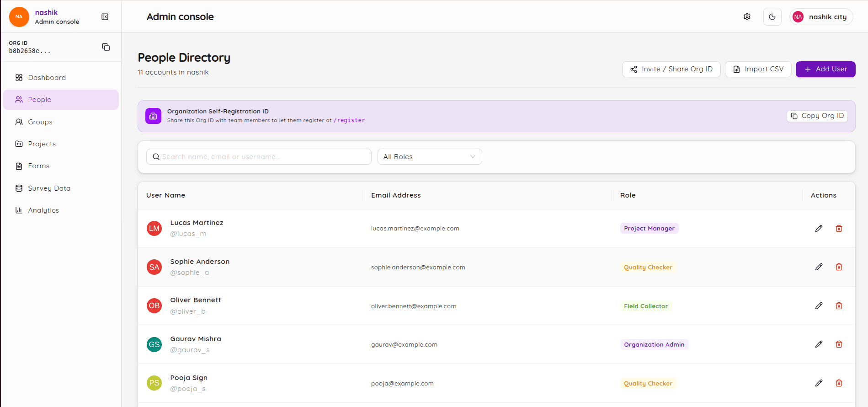Click the organization building icon in banner
The width and height of the screenshot is (868, 407).
153,116
